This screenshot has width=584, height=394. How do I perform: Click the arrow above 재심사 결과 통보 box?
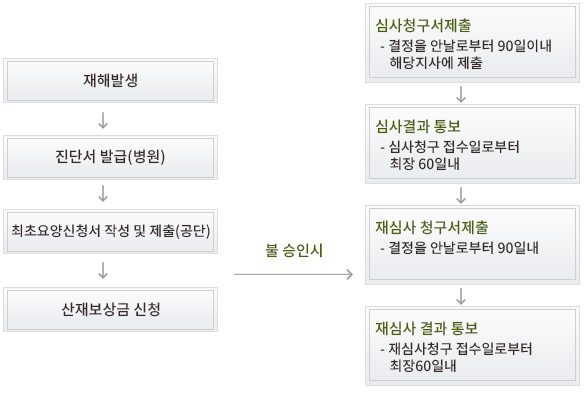(x=461, y=296)
